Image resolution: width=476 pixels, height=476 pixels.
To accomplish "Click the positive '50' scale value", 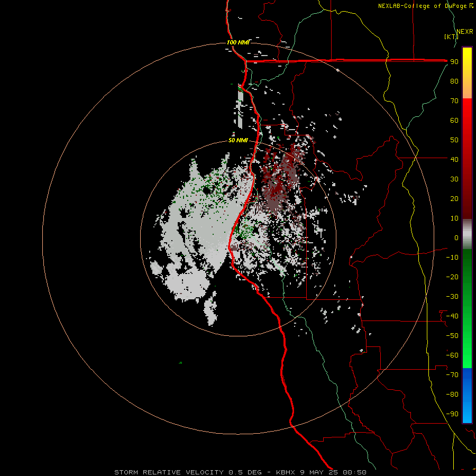I will (454, 140).
